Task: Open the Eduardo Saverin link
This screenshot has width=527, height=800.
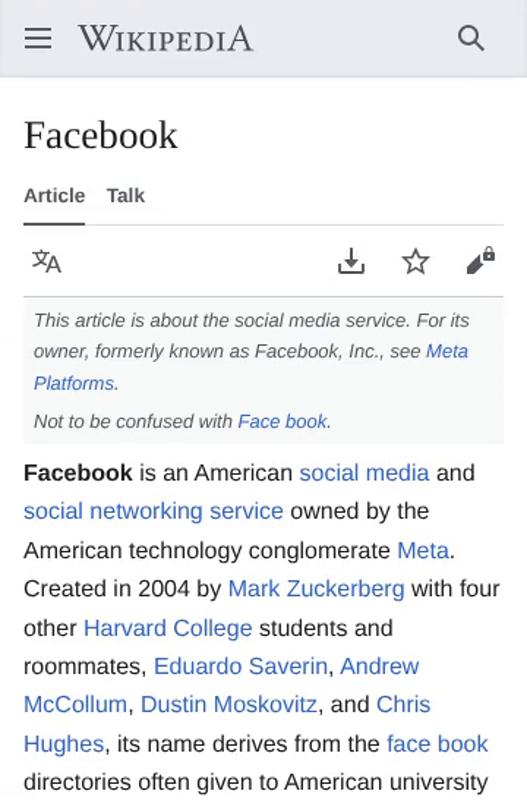Action: [240, 666]
